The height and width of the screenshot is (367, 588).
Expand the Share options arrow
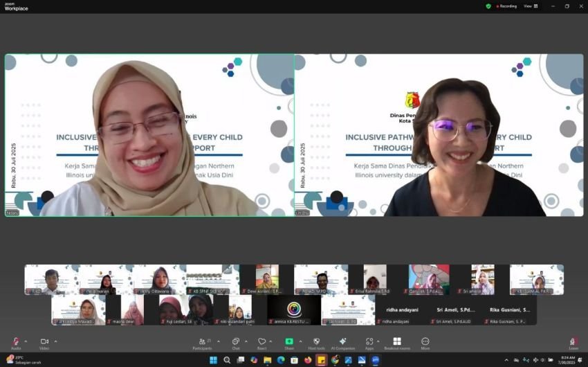coord(300,341)
